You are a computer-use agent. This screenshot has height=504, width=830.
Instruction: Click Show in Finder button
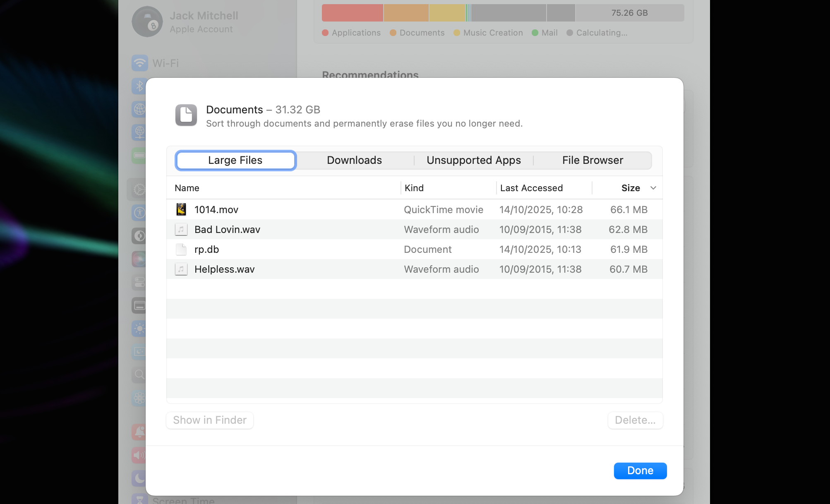[210, 420]
